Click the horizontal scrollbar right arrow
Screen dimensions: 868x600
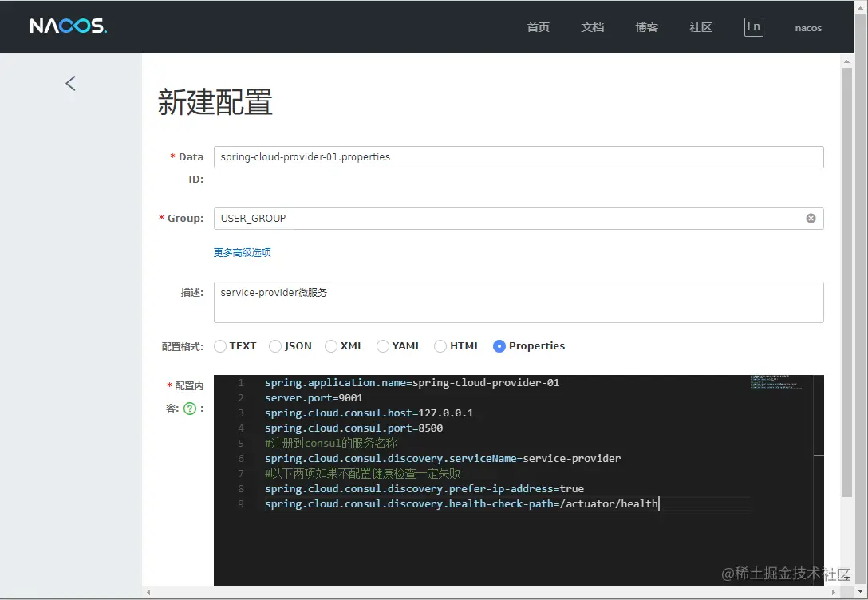(x=834, y=592)
